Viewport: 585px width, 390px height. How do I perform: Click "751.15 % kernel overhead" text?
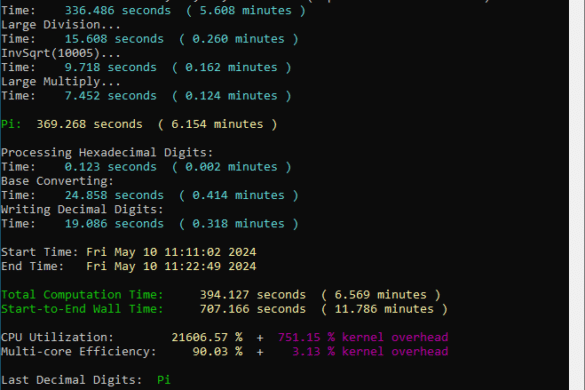pos(363,337)
